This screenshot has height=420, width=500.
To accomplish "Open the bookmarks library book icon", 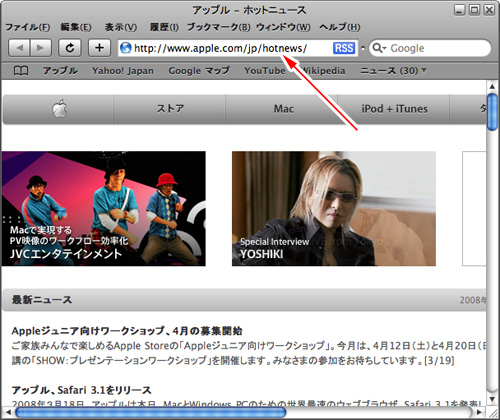I will coord(21,71).
